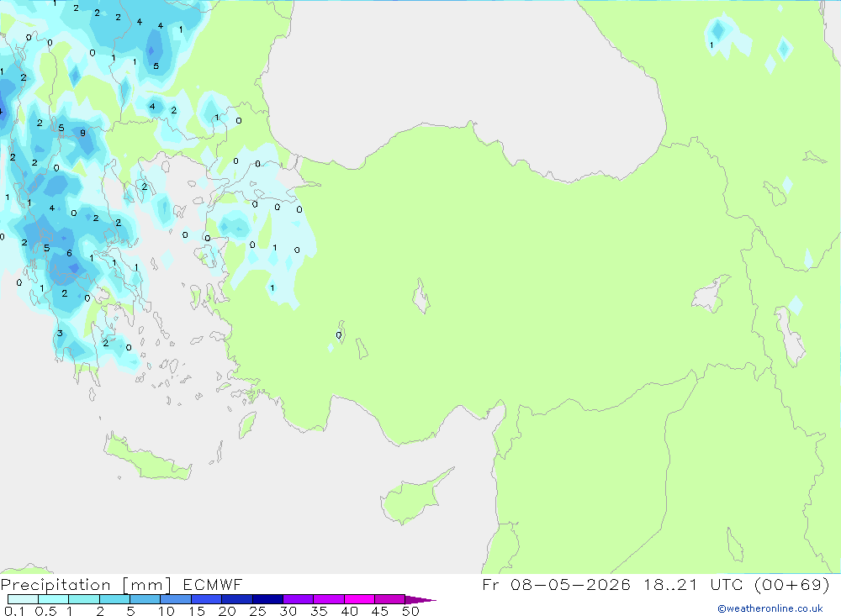This screenshot has width=841, height=616.
Task: Click the over-50 mm arrow tip of legend
Action: (x=420, y=600)
